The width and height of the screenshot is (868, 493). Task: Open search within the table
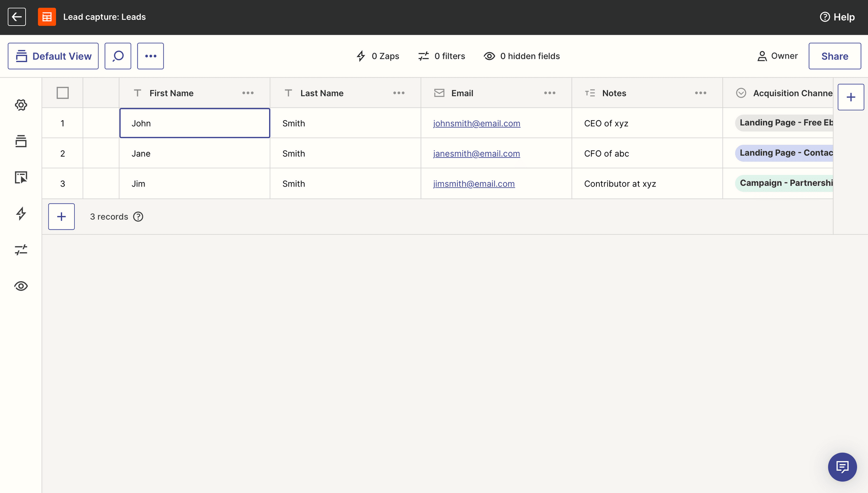pos(117,56)
